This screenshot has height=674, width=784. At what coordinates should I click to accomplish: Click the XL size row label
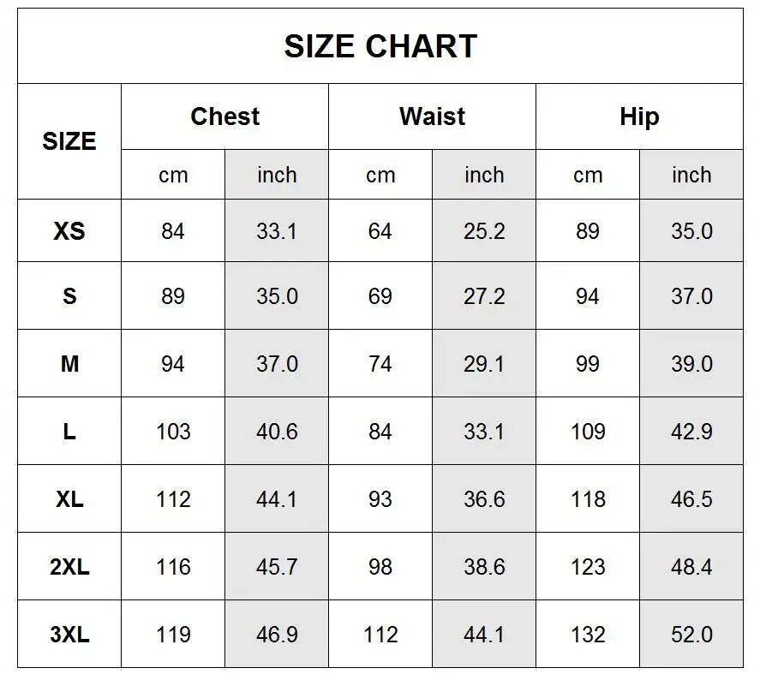(69, 499)
